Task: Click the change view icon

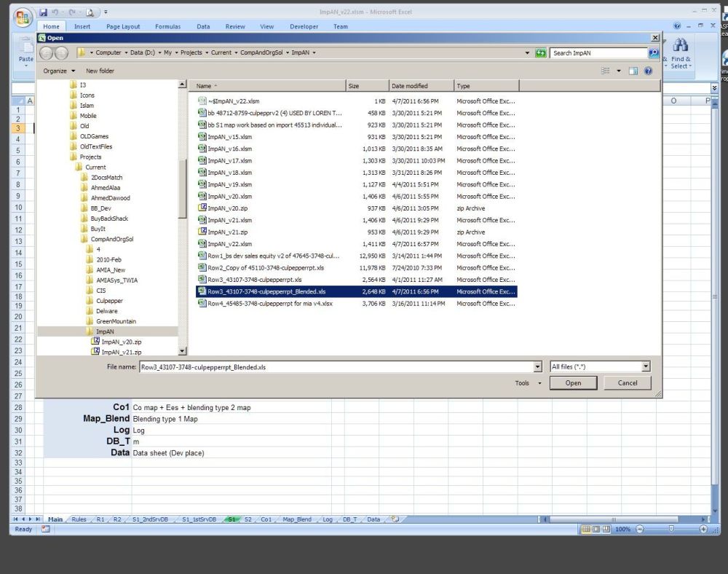Action: [x=606, y=71]
